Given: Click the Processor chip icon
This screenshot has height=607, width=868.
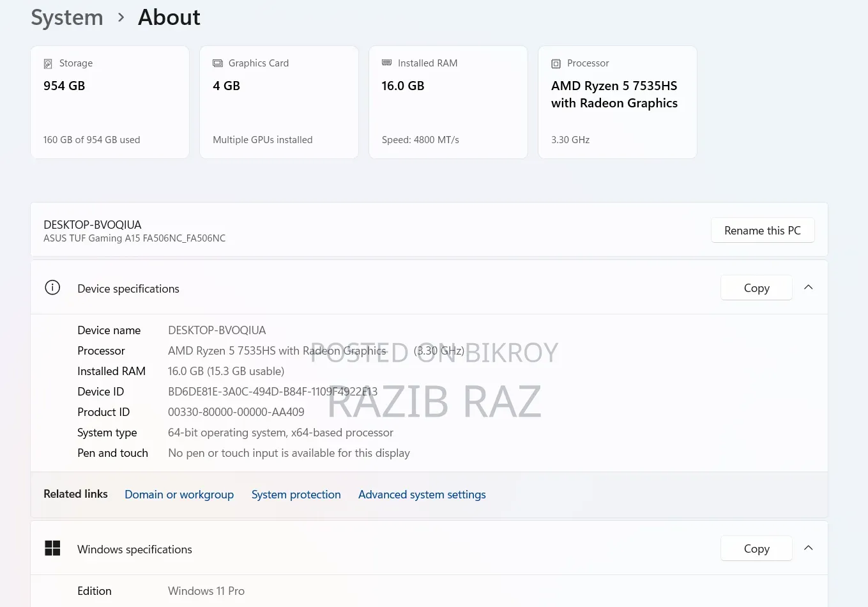Looking at the screenshot, I should 556,64.
